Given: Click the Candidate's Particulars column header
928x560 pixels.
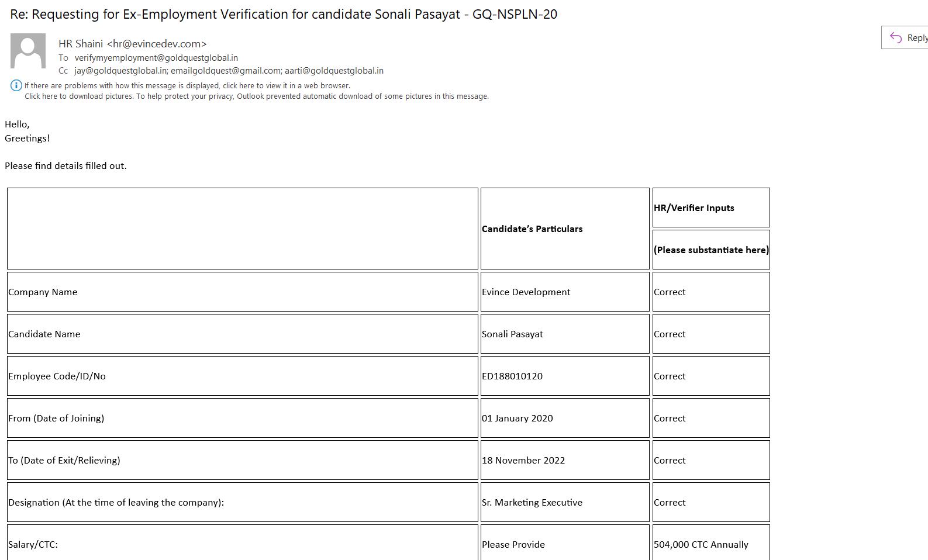Looking at the screenshot, I should point(532,229).
